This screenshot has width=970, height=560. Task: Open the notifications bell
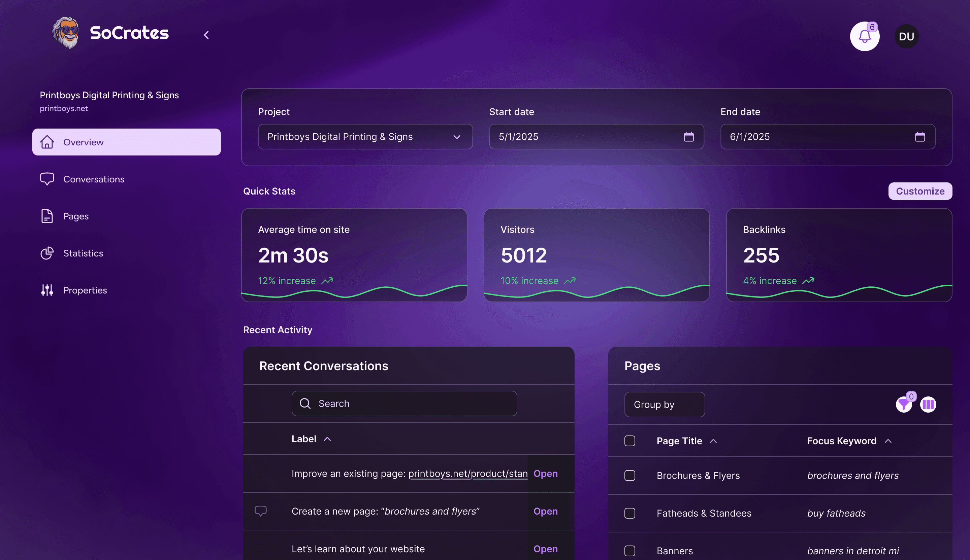[864, 37]
